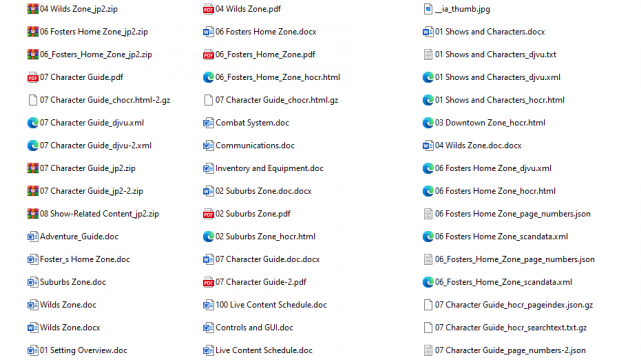Select file name 06 Fosters Home Zone_scandata.xml
Viewport: 641px width, 360px height.
(502, 237)
